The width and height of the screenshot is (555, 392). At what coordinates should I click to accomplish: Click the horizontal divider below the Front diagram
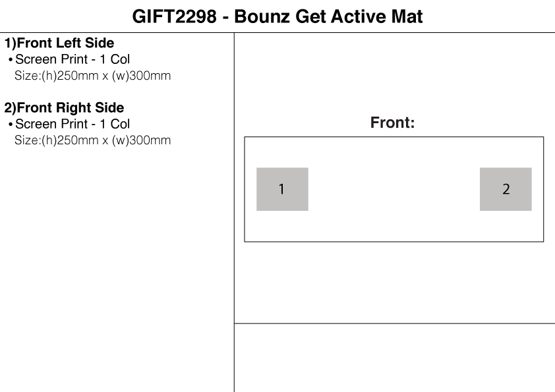(x=394, y=323)
